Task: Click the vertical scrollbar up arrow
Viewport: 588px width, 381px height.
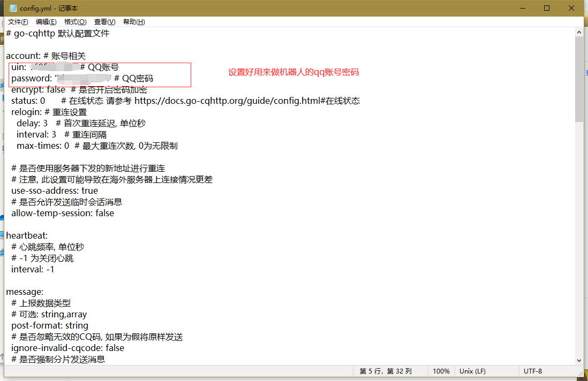Action: [579, 33]
